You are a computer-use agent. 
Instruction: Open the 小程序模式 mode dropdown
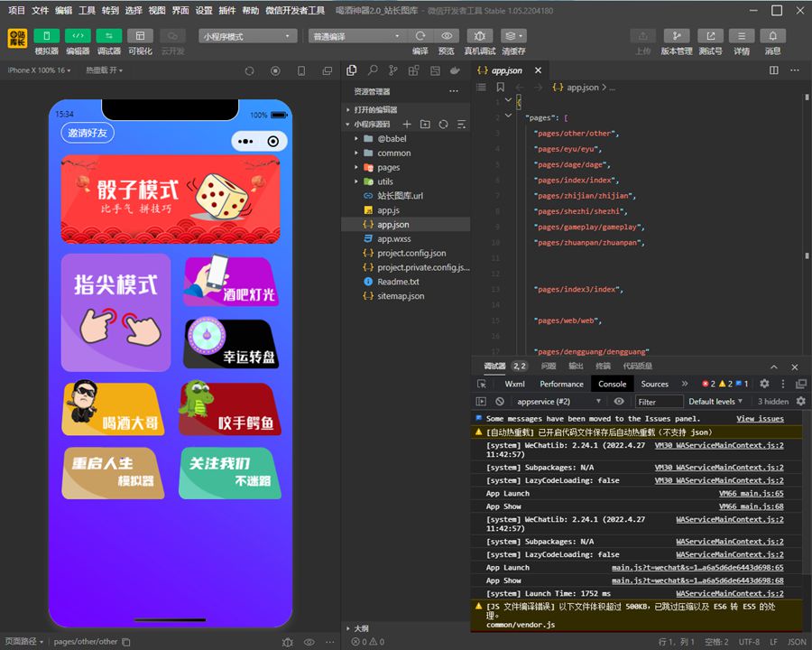248,36
